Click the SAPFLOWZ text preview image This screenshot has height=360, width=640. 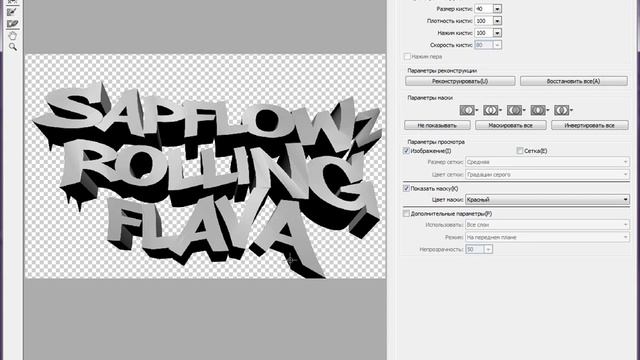(205, 166)
